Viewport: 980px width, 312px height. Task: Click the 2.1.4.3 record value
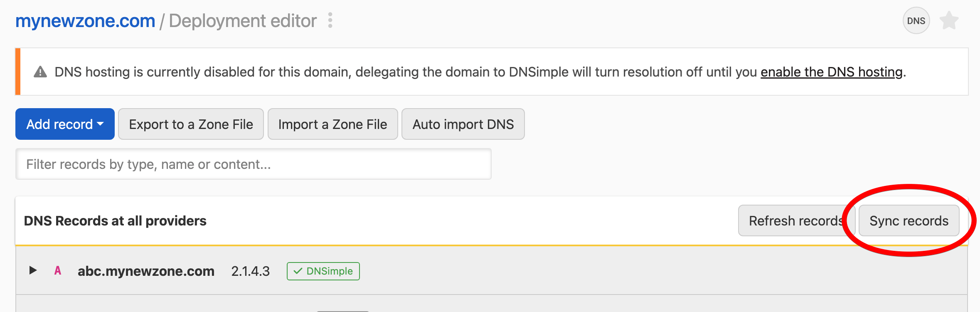(250, 271)
